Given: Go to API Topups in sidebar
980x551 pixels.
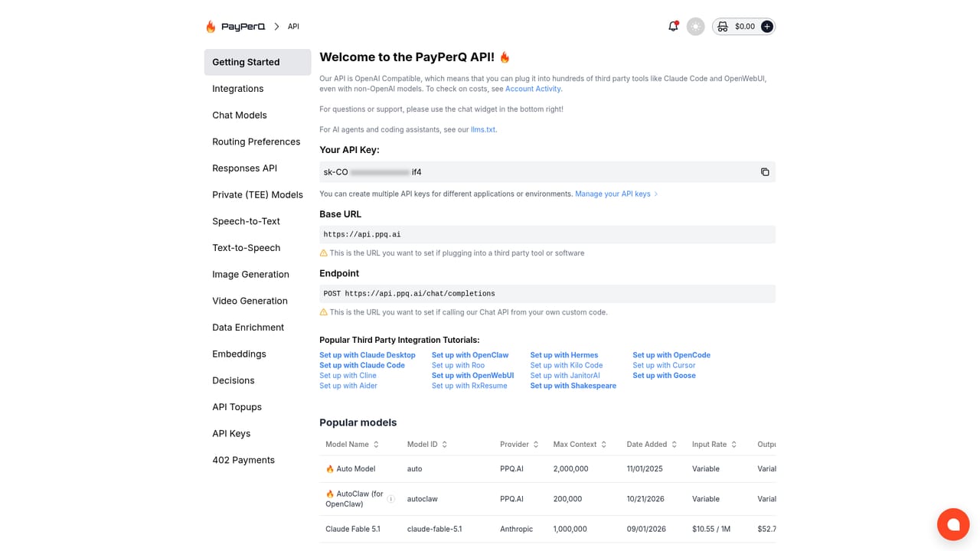Looking at the screenshot, I should coord(257,407).
